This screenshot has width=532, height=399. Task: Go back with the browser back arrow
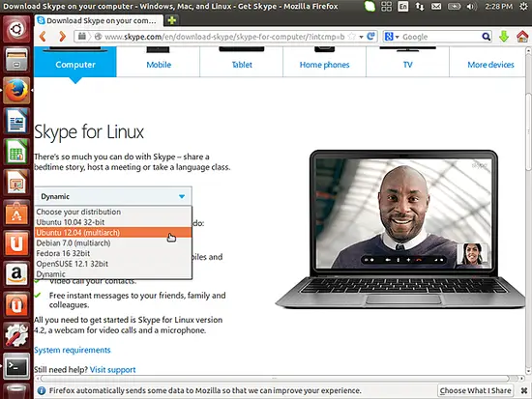[x=44, y=37]
